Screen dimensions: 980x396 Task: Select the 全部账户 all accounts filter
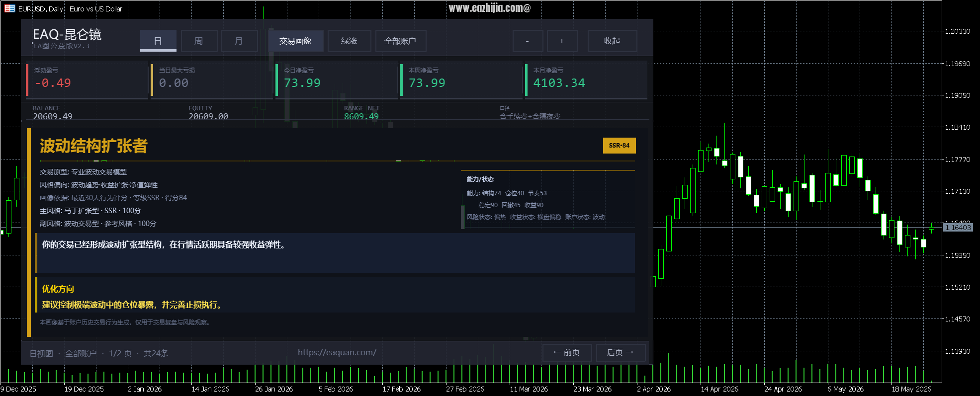coord(400,41)
